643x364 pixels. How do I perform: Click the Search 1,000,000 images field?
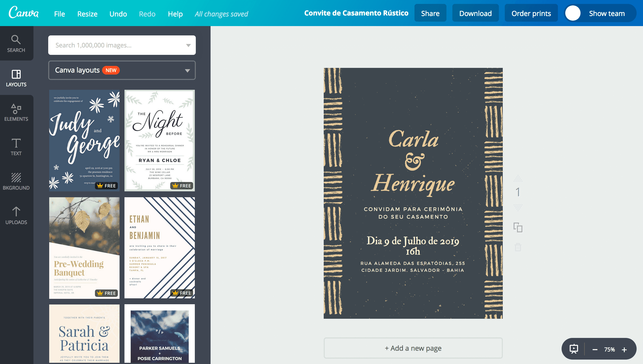click(122, 45)
